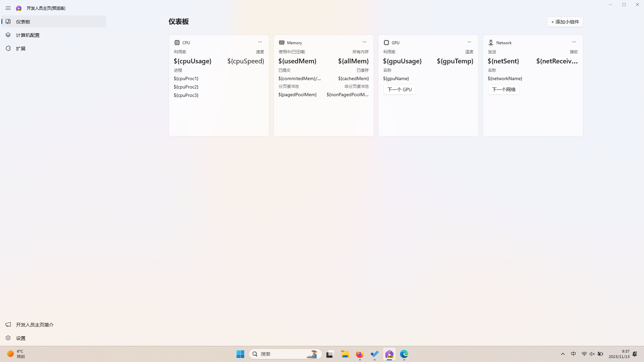This screenshot has width=644, height=362.
Task: Open the CPU widget options menu
Action: [x=260, y=42]
